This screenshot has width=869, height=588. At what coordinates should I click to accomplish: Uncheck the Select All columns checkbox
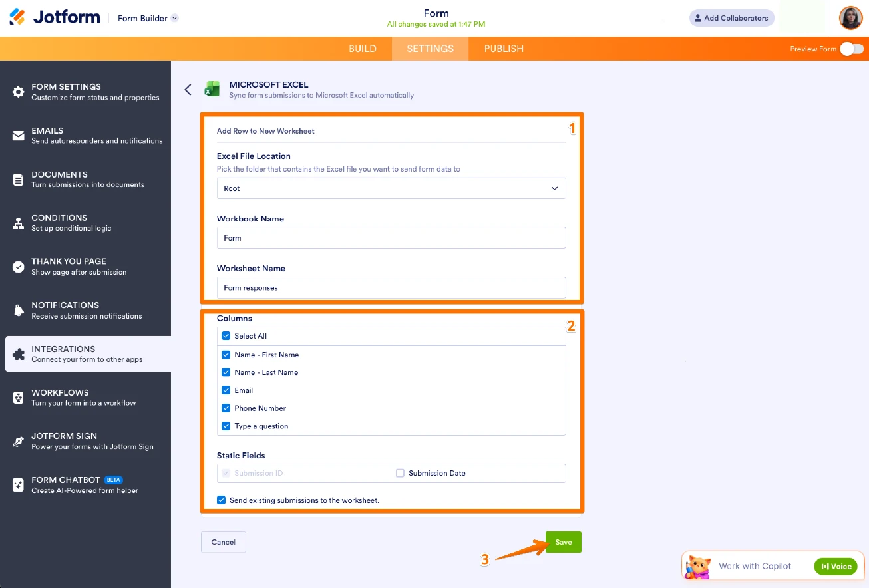[226, 336]
